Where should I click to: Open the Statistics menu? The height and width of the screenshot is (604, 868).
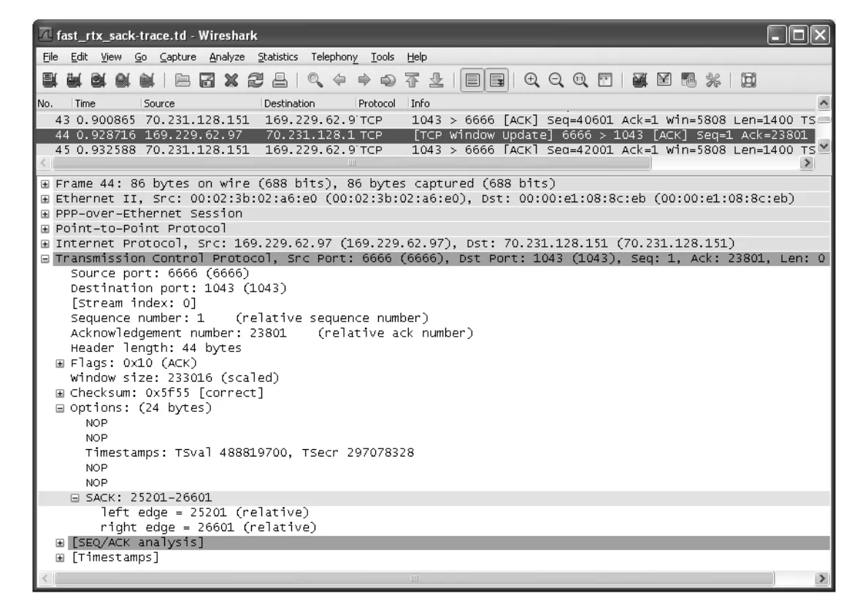click(278, 57)
